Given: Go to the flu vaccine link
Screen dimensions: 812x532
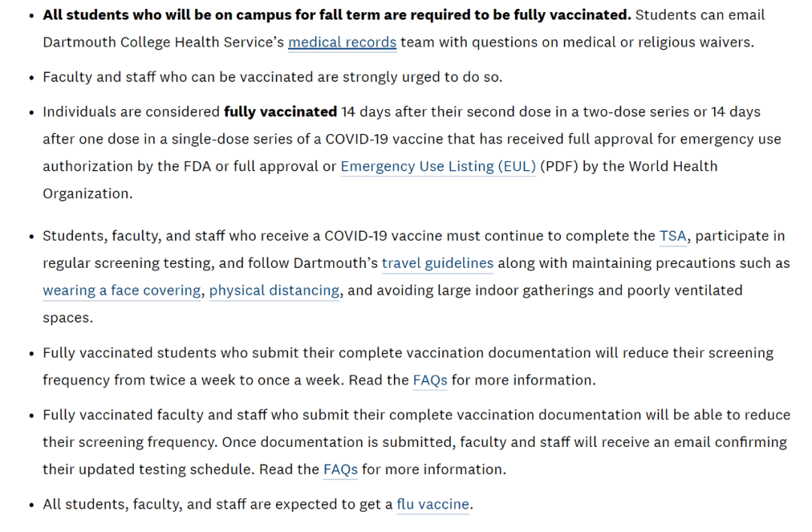Looking at the screenshot, I should (432, 504).
